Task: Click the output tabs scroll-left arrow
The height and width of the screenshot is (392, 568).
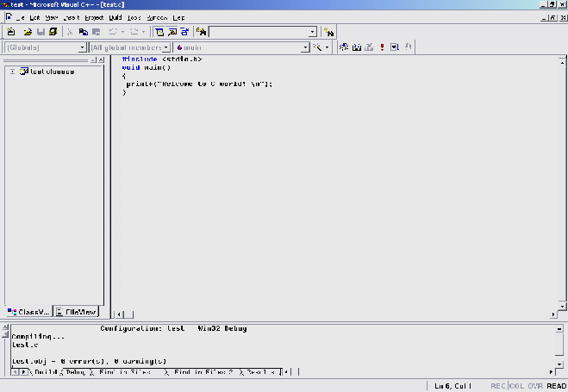Action: [x=16, y=371]
